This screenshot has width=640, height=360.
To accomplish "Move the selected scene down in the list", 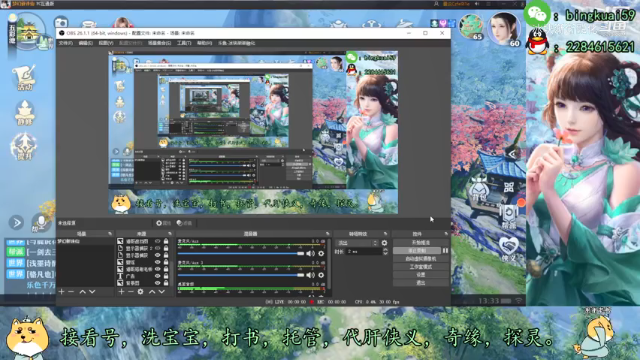I will [92, 292].
